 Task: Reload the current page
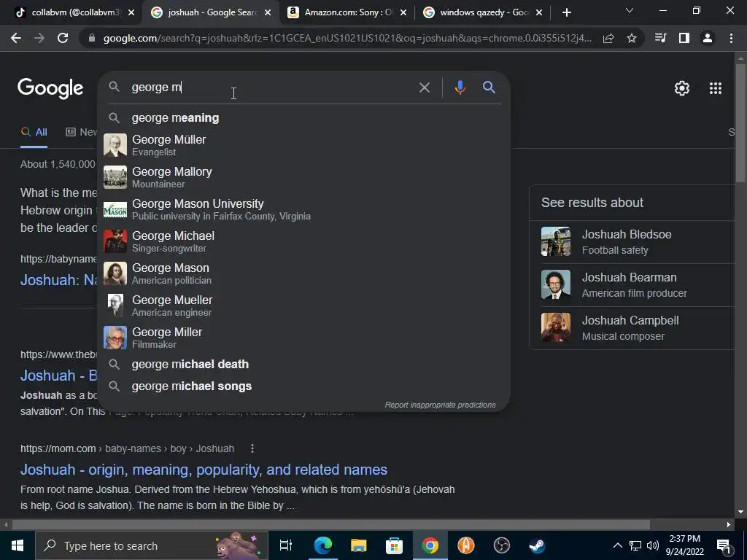63,38
